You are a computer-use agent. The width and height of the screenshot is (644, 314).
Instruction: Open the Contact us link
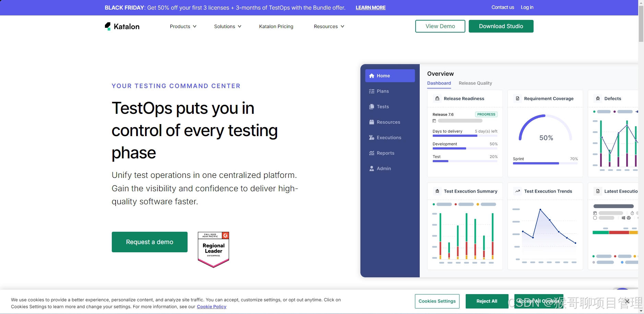coord(503,7)
